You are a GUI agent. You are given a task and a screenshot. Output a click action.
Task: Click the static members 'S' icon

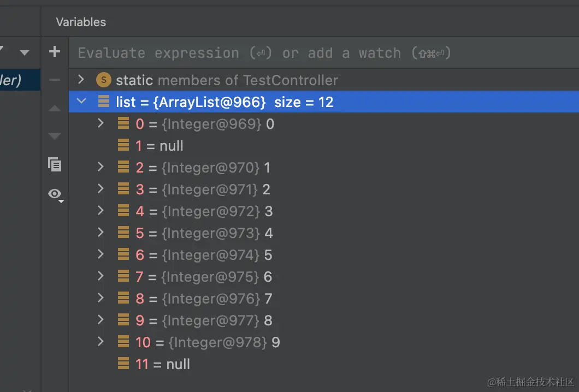point(103,80)
